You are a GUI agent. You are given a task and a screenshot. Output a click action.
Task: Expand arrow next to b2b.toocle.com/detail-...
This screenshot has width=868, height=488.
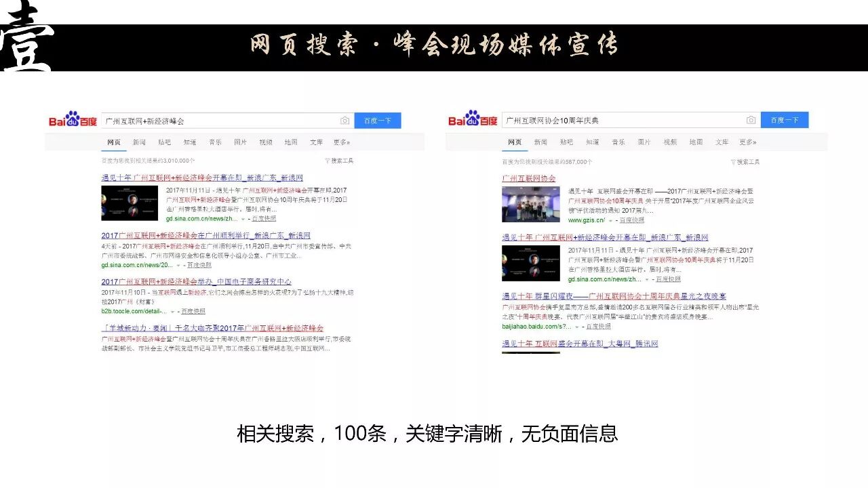click(x=173, y=311)
